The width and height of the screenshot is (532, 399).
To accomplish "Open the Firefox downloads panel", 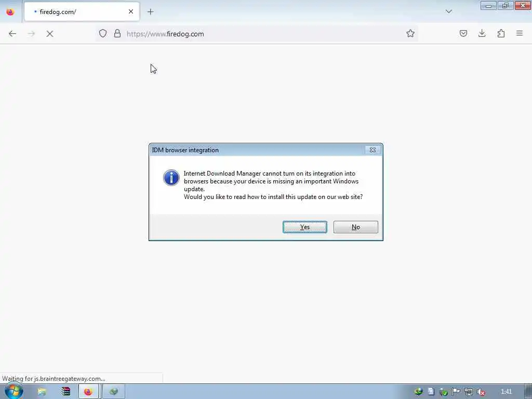I will point(482,33).
